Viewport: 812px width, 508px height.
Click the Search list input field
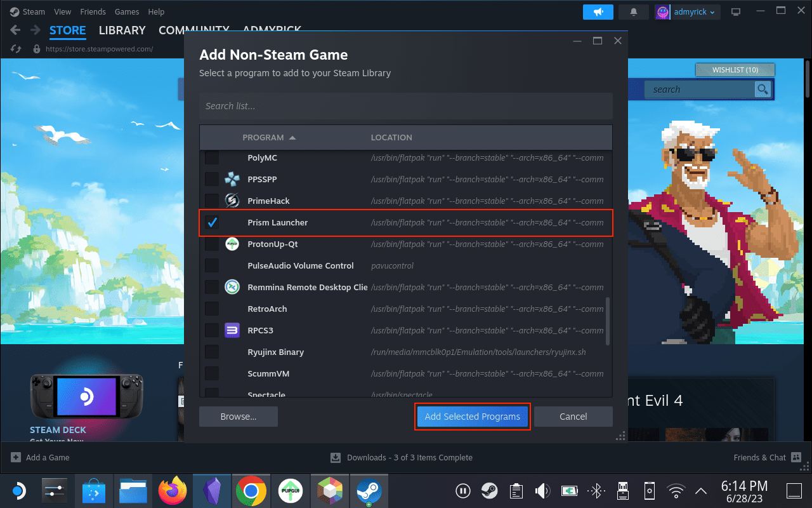coord(406,106)
